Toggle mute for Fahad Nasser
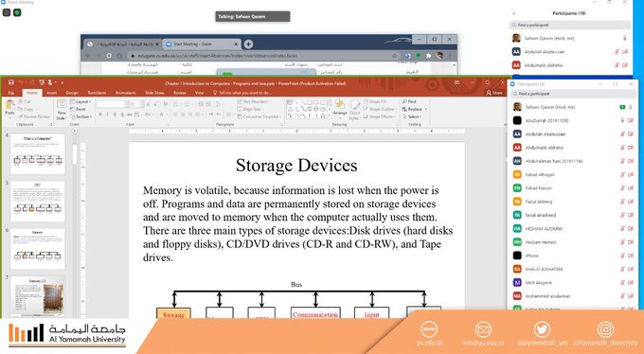The width and height of the screenshot is (644, 354). [x=622, y=188]
